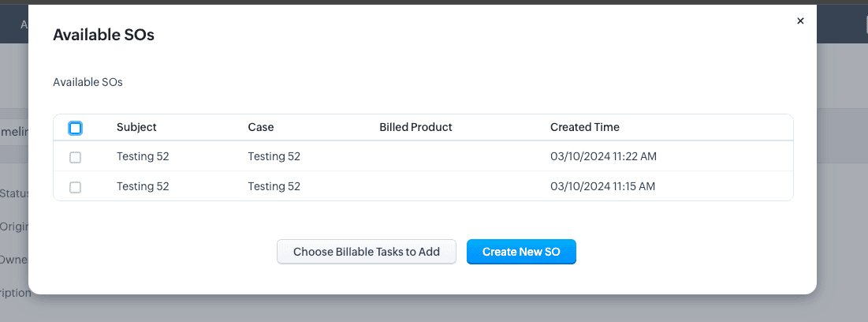Click the Created Time column header
This screenshot has width=868, height=322.
coord(584,127)
